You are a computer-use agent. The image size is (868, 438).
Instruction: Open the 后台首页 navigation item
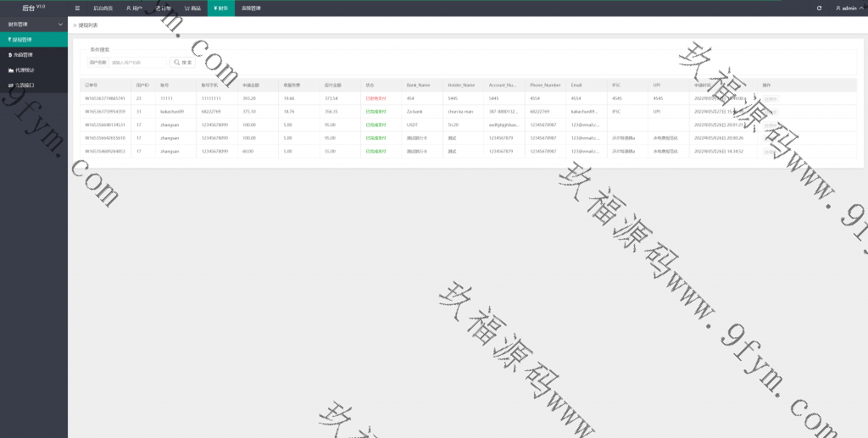point(103,8)
